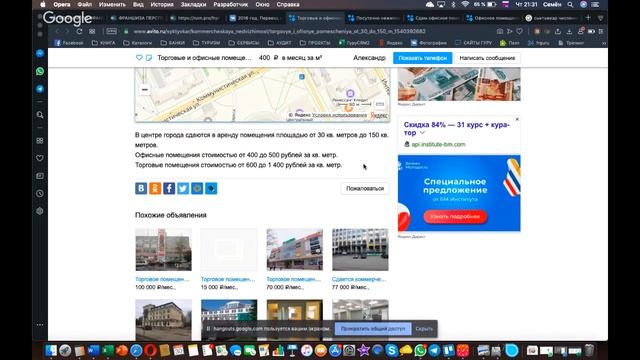Open the 100 000 ₽/мес. listing thumbnail
Viewport: 640px width, 360px height.
163,249
